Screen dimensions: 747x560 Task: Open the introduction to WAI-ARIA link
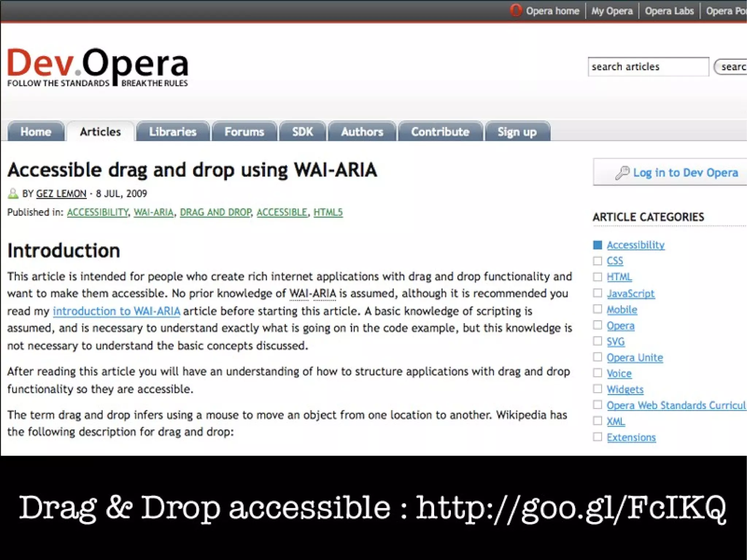[x=116, y=311]
